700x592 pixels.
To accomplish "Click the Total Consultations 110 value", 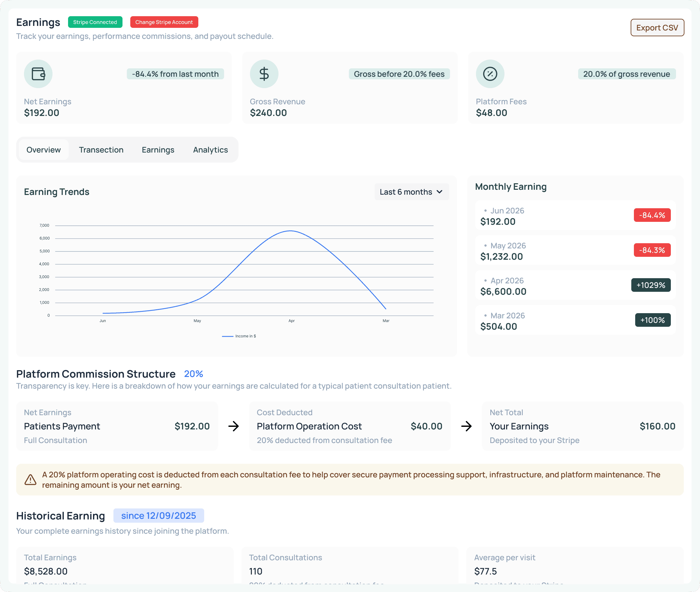I will coord(256,571).
